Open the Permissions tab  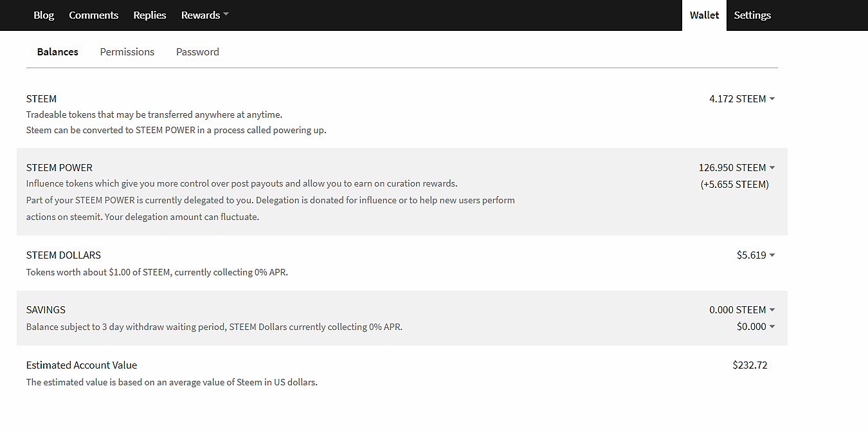(127, 52)
